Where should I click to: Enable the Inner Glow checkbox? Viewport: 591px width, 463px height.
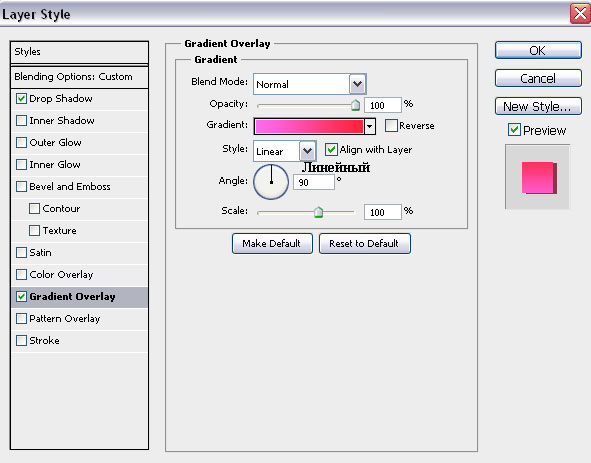pyautogui.click(x=21, y=165)
